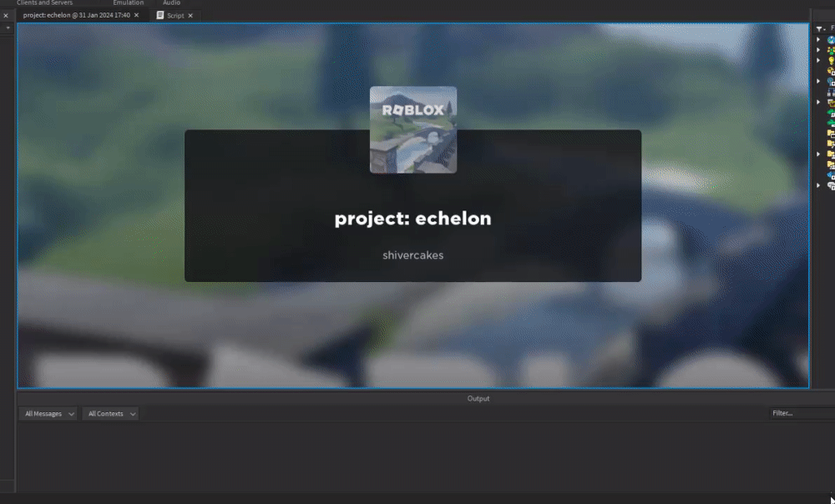The image size is (835, 504).
Task: Click the Script tab's document icon
Action: pyautogui.click(x=159, y=15)
